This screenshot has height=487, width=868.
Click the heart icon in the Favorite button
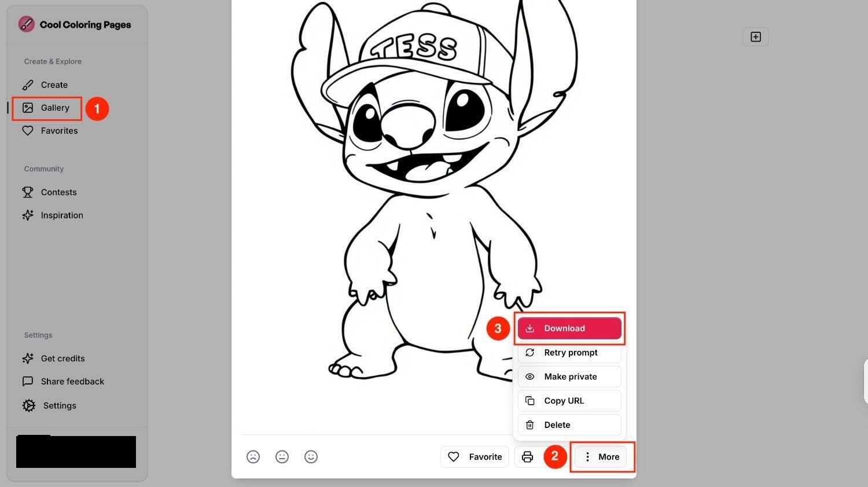[454, 457]
